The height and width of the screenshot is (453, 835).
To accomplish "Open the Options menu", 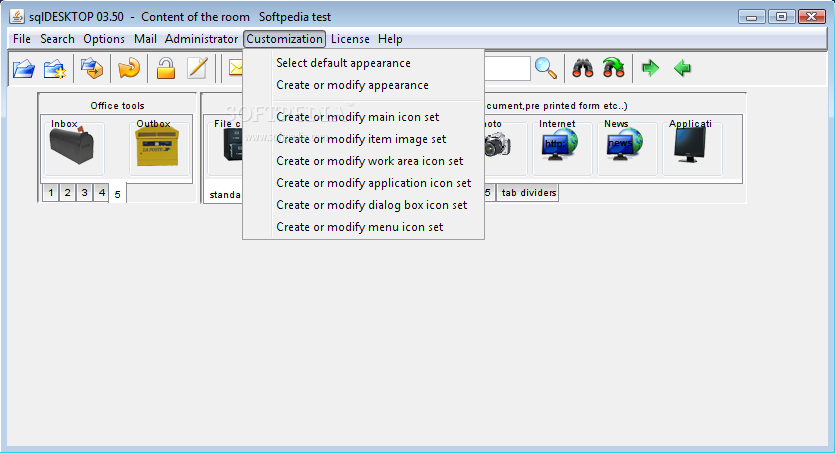I will click(x=104, y=39).
